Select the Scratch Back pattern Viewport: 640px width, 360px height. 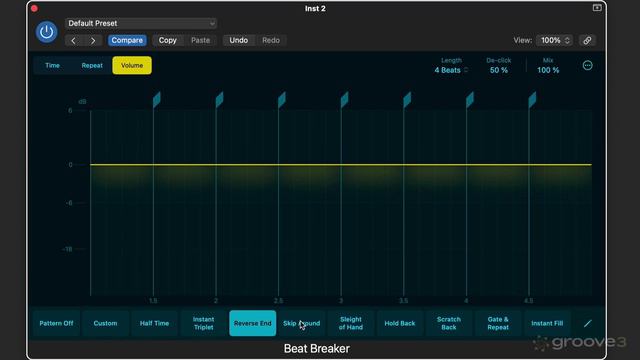point(449,323)
